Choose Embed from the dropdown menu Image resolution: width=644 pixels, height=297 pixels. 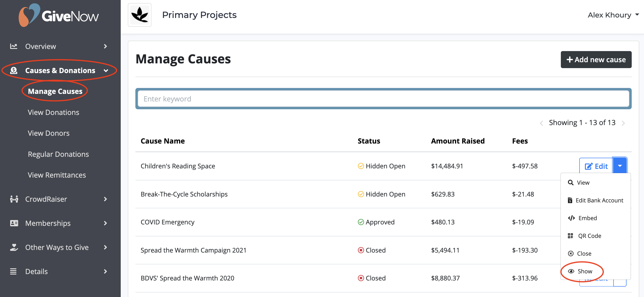(x=582, y=218)
